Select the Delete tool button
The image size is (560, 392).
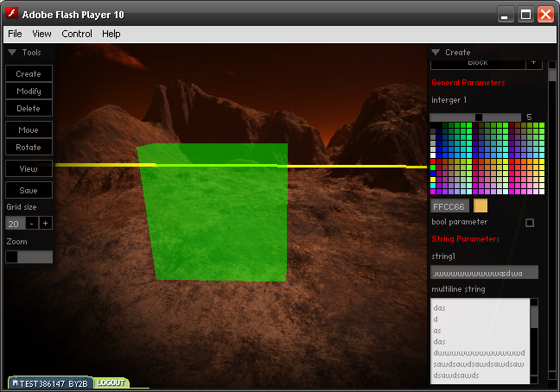(x=29, y=108)
